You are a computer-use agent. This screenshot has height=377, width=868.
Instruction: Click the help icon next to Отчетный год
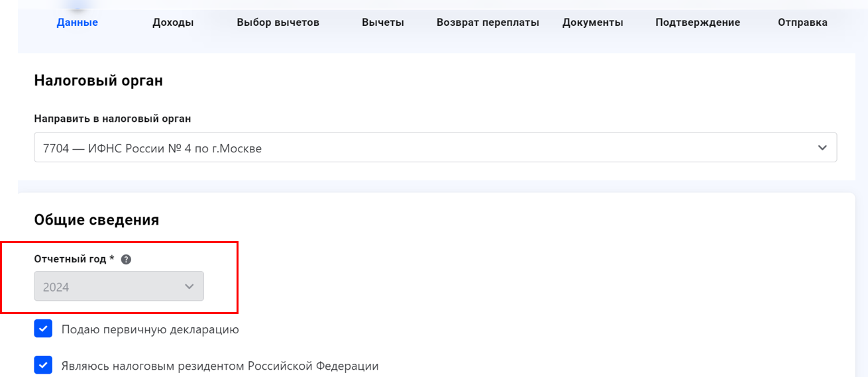coord(127,259)
